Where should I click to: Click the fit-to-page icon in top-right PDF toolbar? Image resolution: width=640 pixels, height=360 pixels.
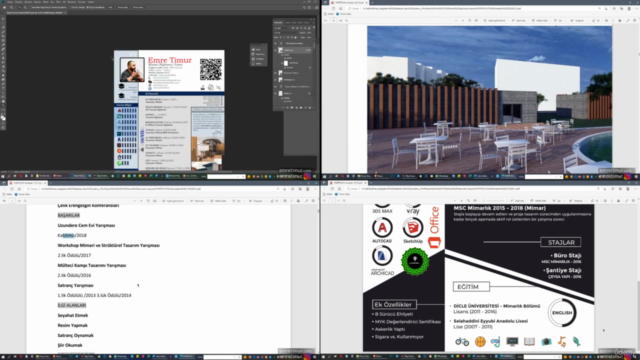[x=476, y=20]
